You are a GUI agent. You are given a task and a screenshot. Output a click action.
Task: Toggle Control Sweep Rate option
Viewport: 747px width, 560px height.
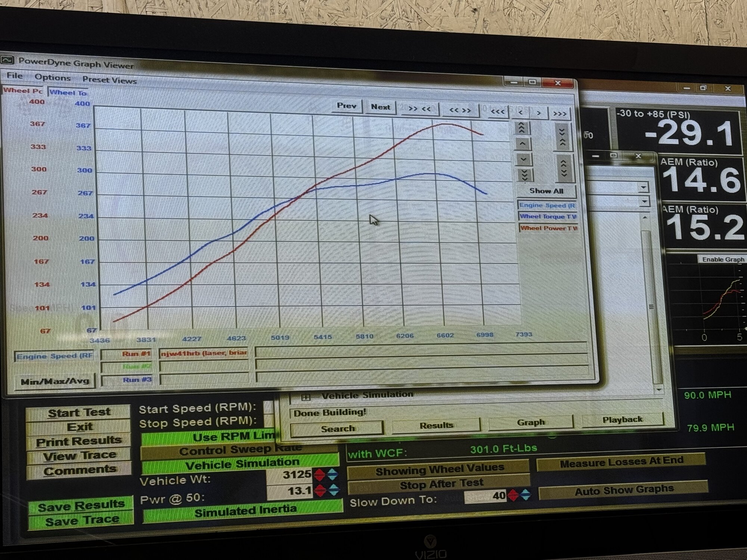(240, 450)
